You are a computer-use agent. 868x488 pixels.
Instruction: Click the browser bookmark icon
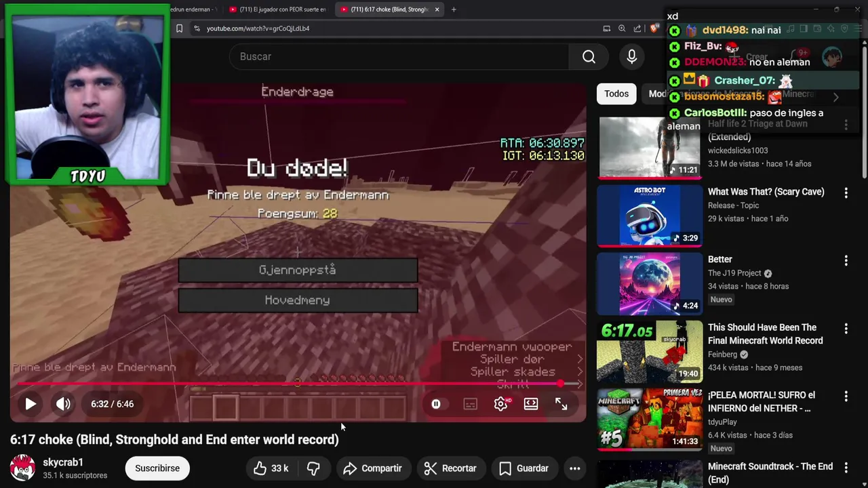179,28
